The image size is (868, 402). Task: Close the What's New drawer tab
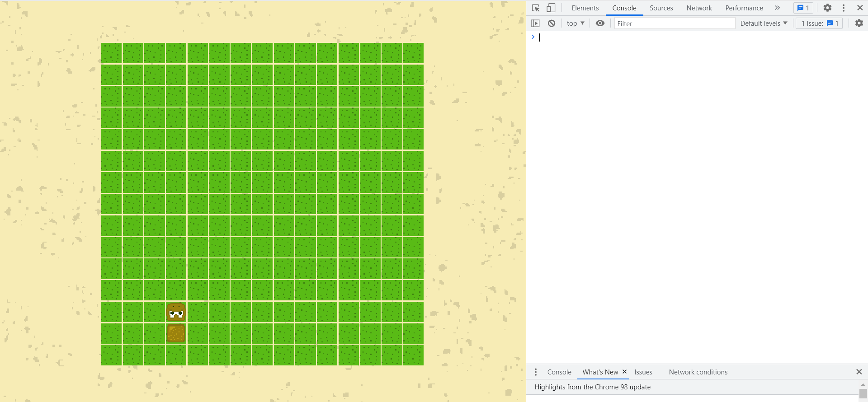624,372
